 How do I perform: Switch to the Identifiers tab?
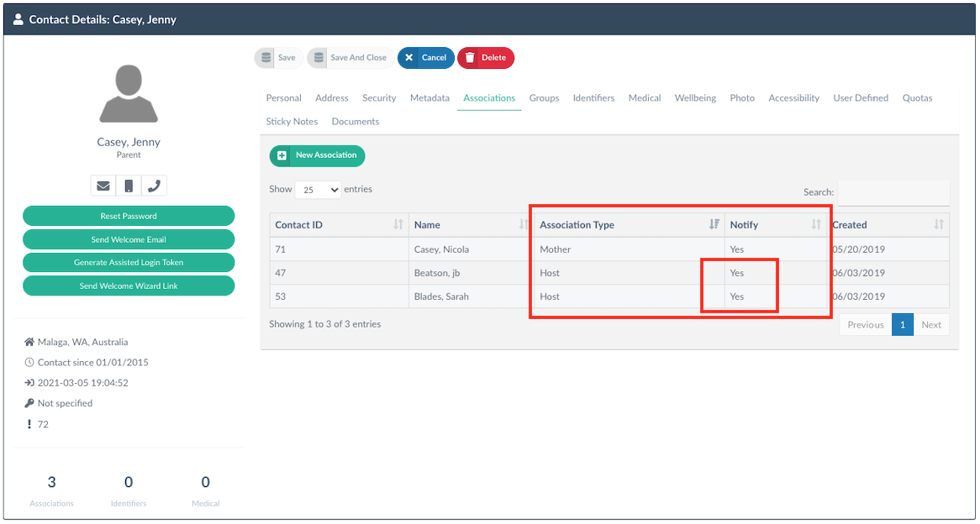point(593,98)
